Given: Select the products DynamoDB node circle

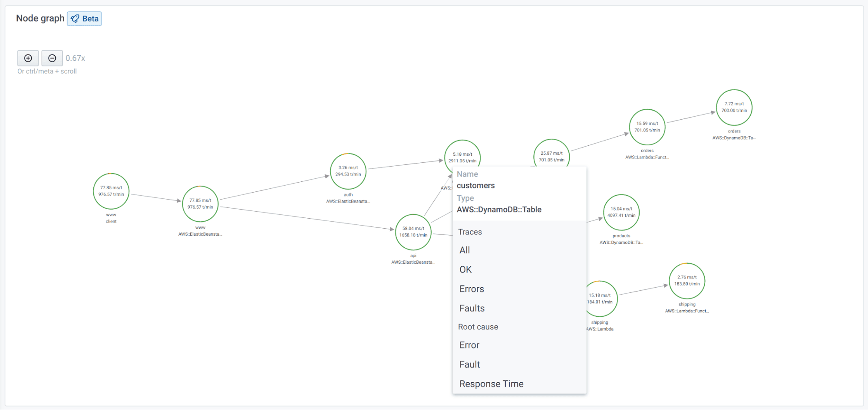Looking at the screenshot, I should click(621, 212).
